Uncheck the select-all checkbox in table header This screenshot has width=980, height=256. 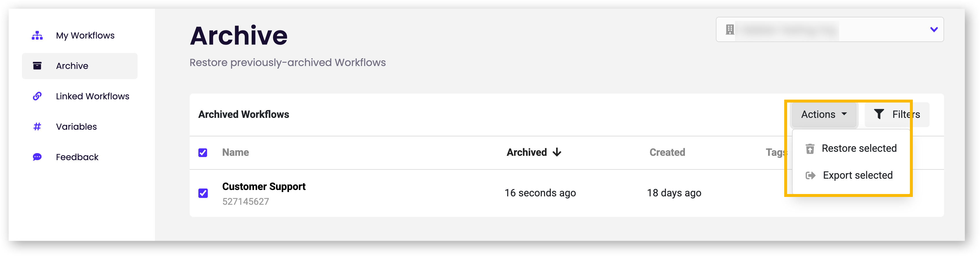tap(203, 153)
